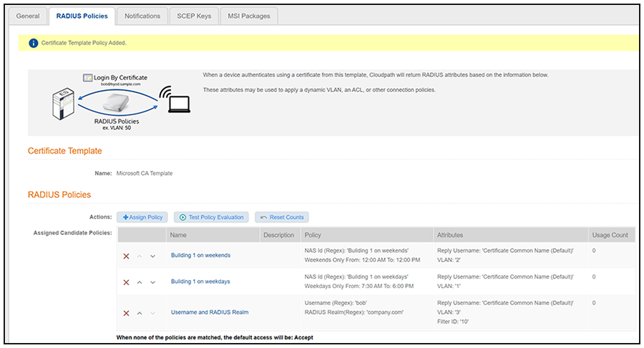Run Test Policy Evaluation
Image resolution: width=644 pixels, height=348 pixels.
[x=211, y=217]
